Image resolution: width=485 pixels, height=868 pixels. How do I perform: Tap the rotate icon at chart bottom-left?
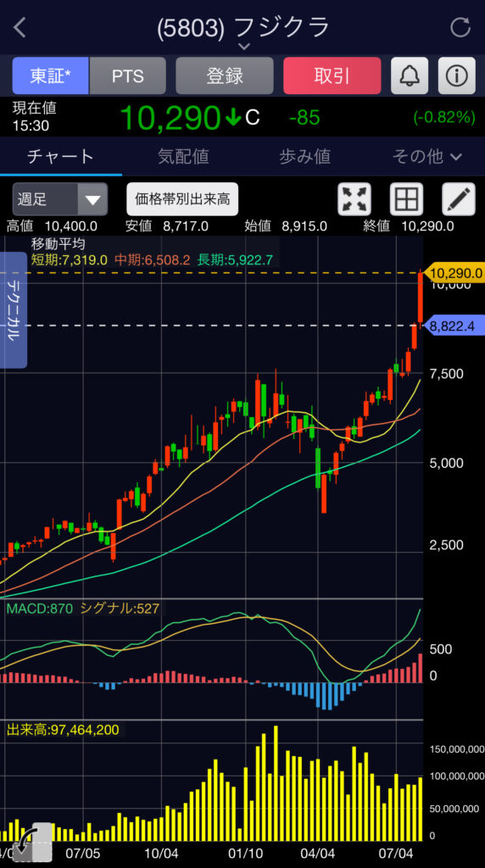32,840
